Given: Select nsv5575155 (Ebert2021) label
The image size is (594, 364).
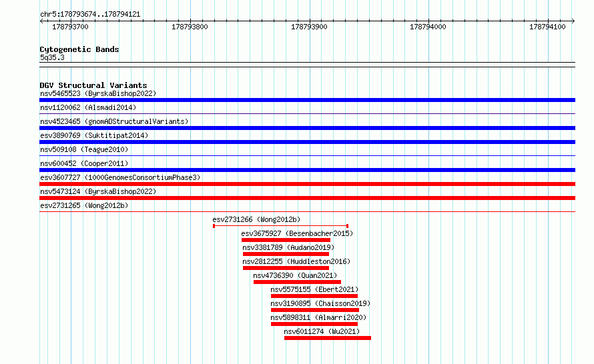Looking at the screenshot, I should point(314,289).
